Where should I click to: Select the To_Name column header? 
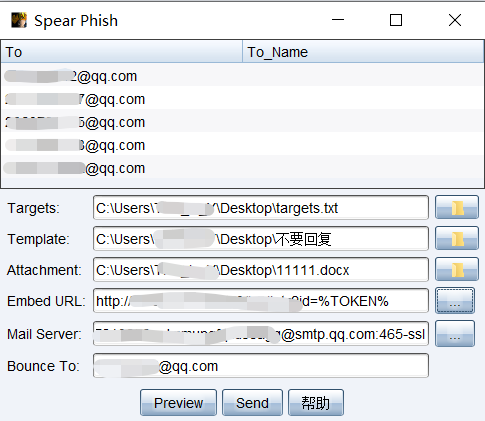click(363, 52)
